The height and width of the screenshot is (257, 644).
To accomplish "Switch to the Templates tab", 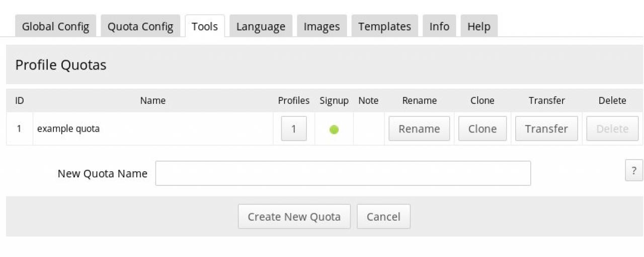I will (384, 26).
